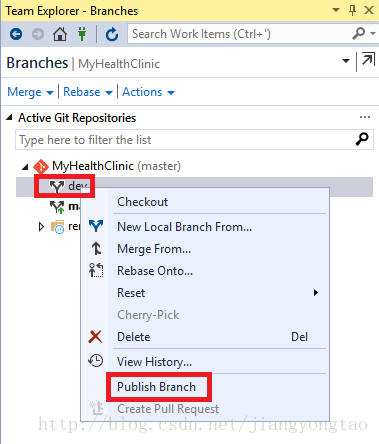Click the Forward navigation arrow icon
379x444 pixels.
[38, 34]
